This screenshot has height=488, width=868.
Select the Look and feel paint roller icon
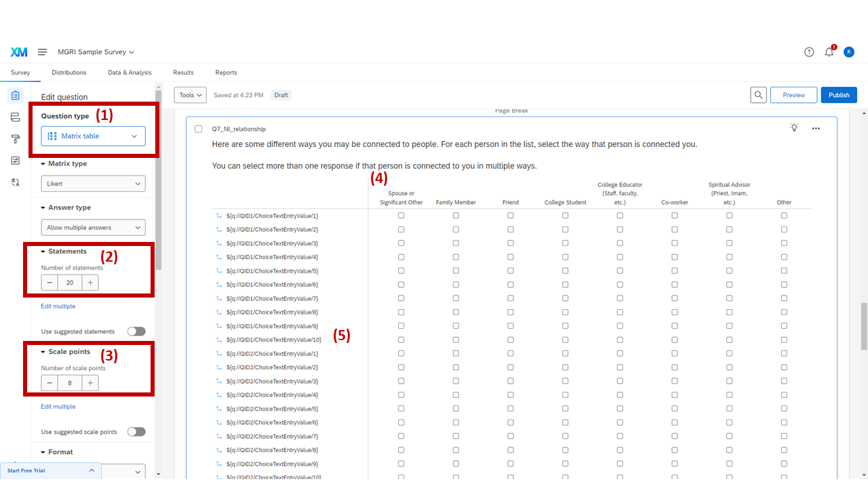tap(15, 139)
